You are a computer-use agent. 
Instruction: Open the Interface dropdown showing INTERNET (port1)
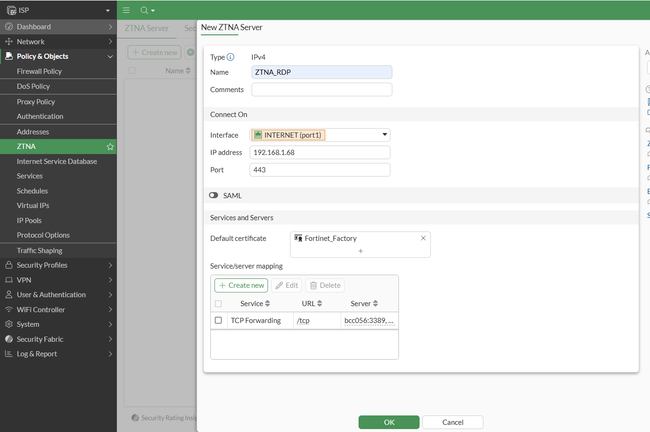tap(320, 135)
